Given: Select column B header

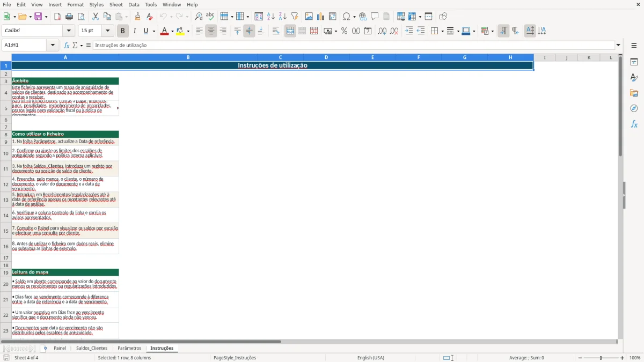Looking at the screenshot, I should pos(188,57).
